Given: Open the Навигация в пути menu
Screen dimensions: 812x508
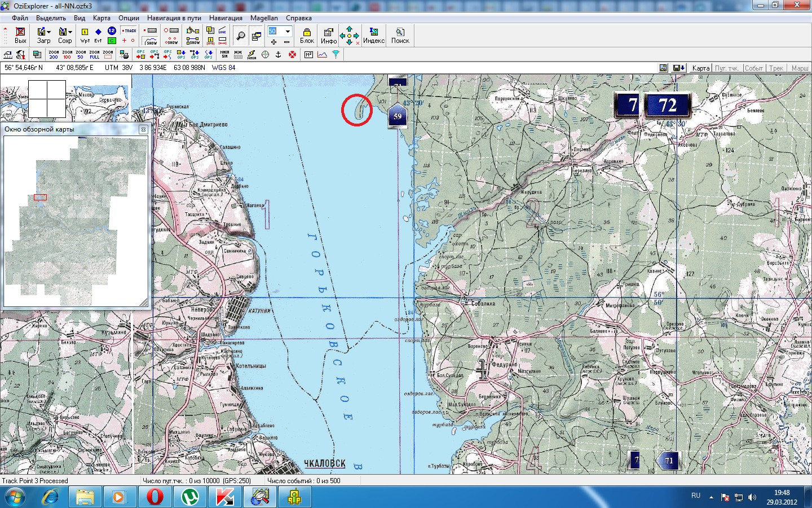Looking at the screenshot, I should (174, 18).
